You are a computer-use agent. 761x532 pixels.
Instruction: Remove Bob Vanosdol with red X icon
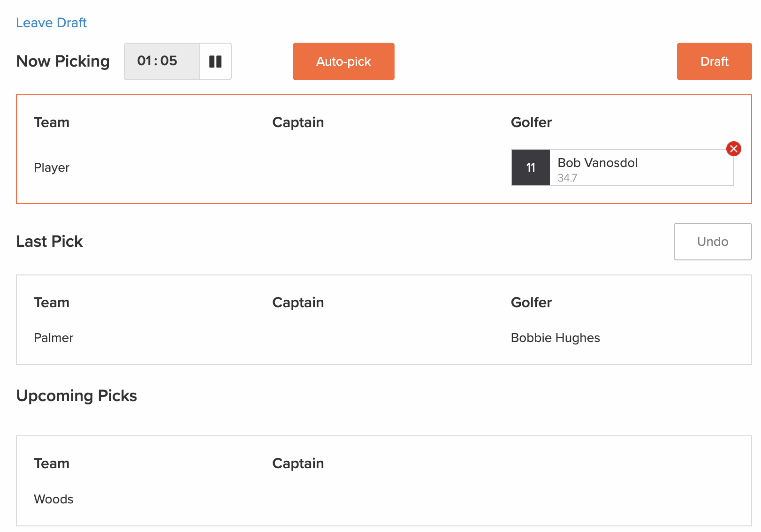pos(734,149)
